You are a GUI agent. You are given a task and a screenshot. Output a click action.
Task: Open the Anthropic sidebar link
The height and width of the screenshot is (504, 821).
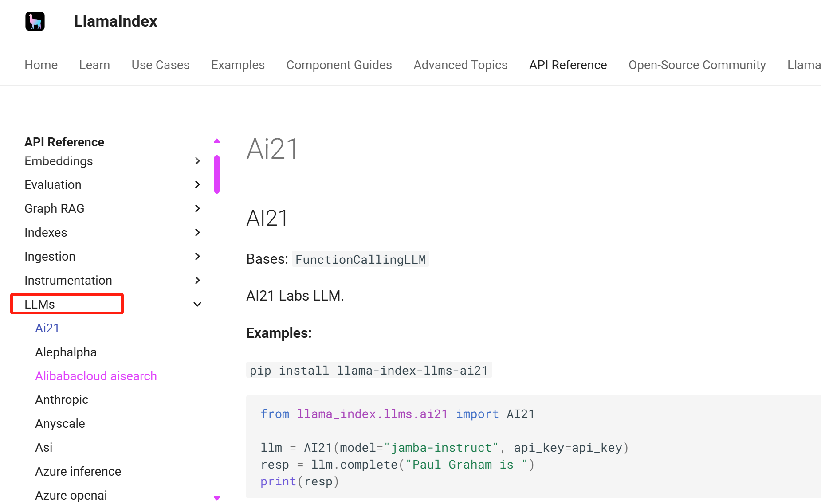(x=62, y=399)
